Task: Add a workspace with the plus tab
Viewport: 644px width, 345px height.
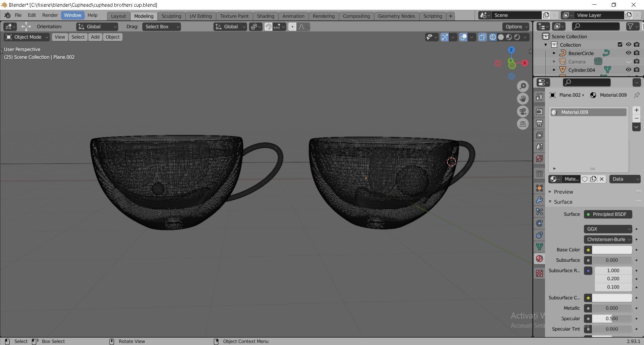Action: coord(450,16)
